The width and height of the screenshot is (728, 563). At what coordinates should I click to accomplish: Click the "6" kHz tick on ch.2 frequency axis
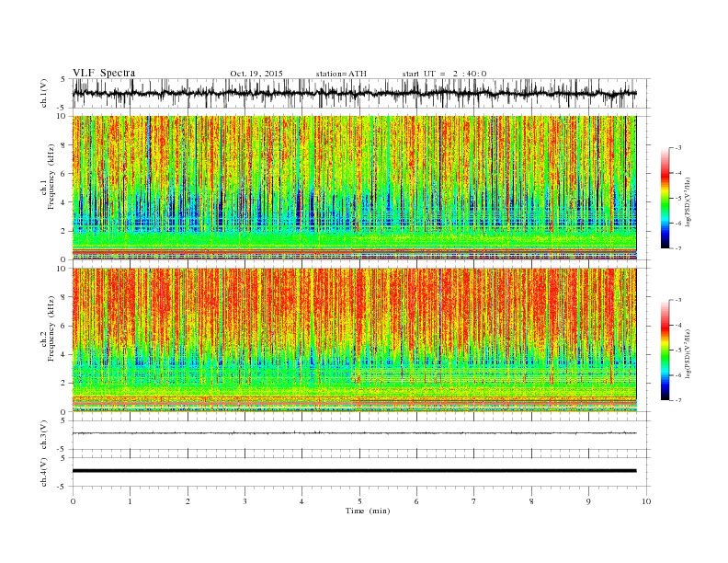[x=64, y=326]
